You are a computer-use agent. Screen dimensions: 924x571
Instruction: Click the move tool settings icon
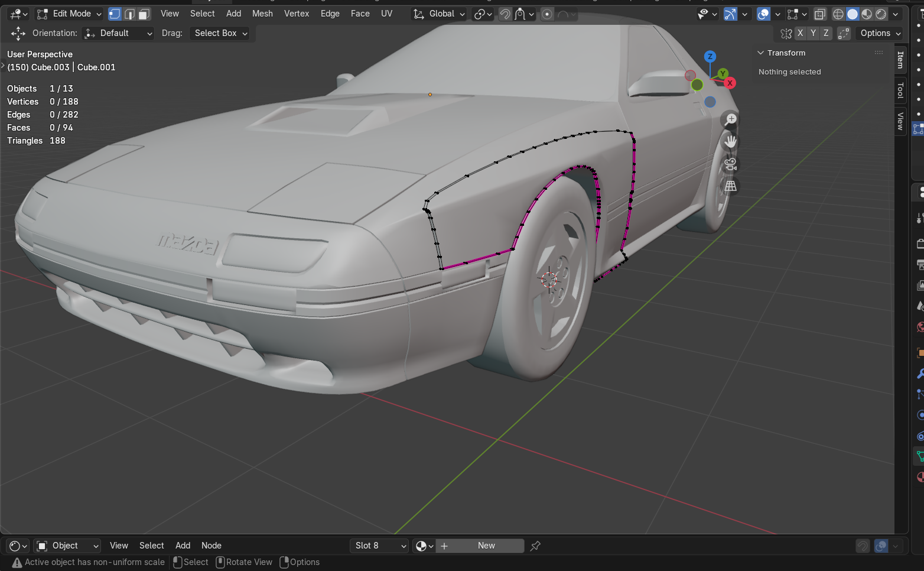click(x=18, y=33)
